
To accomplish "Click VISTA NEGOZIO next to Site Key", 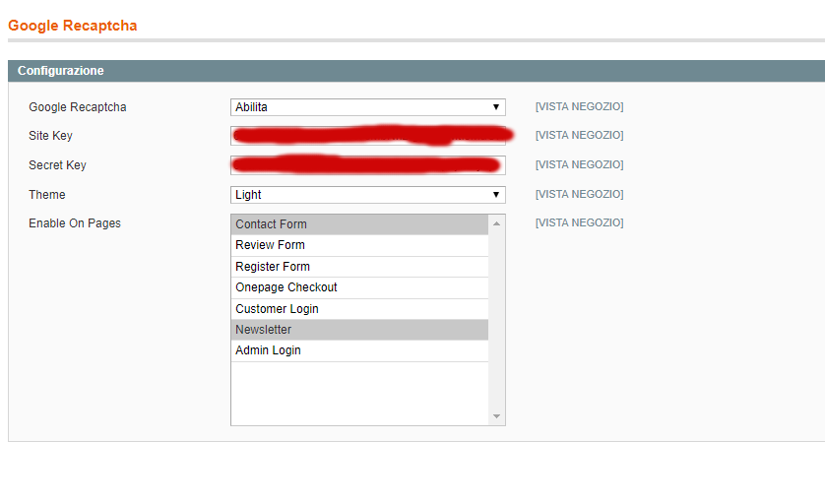I will click(x=579, y=135).
